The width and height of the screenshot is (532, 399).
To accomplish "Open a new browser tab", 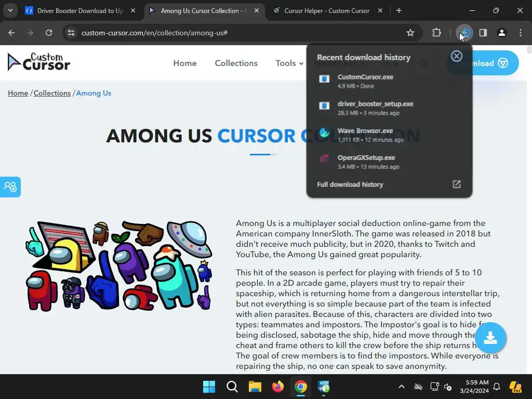I will tap(399, 10).
